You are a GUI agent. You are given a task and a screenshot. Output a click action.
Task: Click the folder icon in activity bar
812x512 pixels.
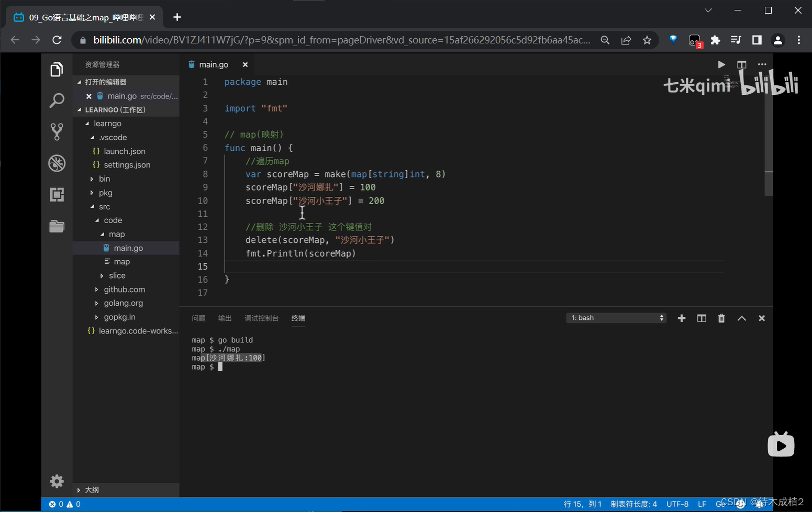pos(57,226)
